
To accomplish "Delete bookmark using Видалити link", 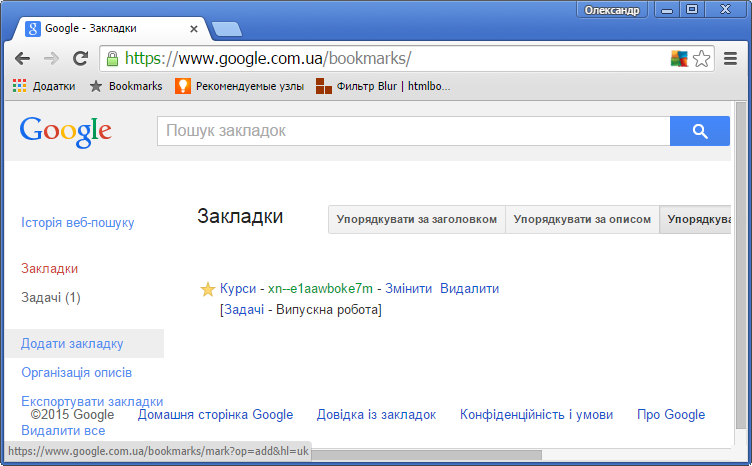I will (469, 288).
